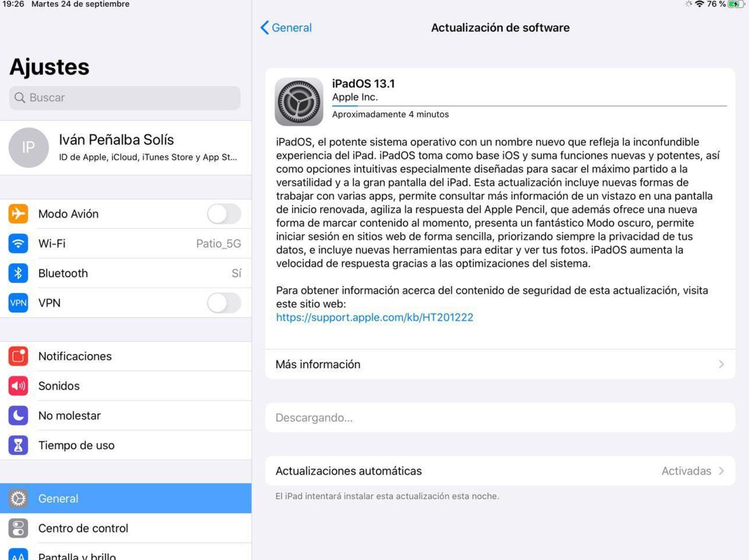Click the Buscar search field
The height and width of the screenshot is (560, 749).
(x=124, y=97)
